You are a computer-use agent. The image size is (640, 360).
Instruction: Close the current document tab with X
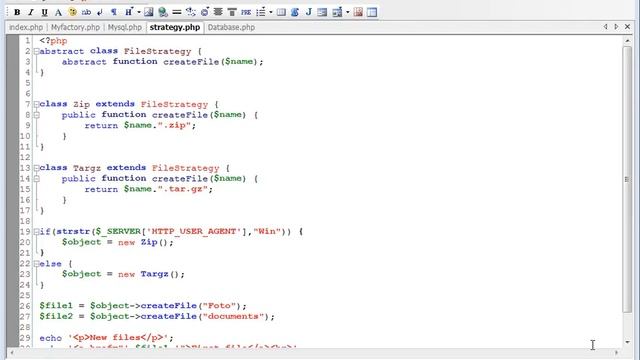pos(628,27)
